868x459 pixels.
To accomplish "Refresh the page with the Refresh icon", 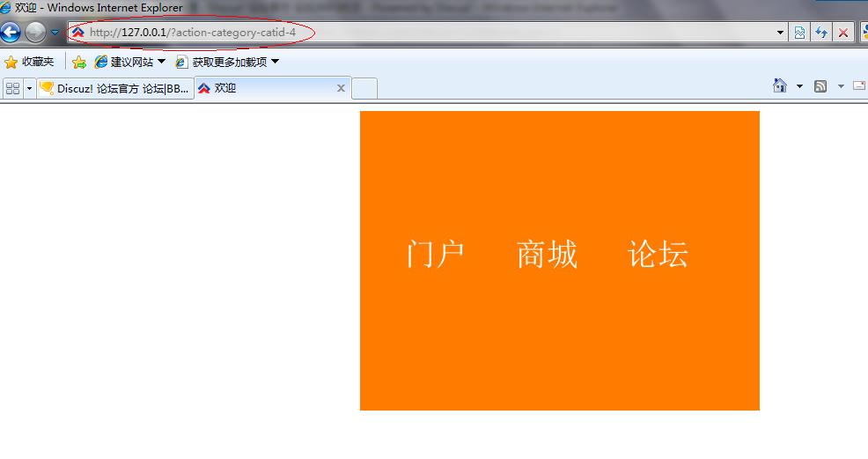I will point(821,33).
